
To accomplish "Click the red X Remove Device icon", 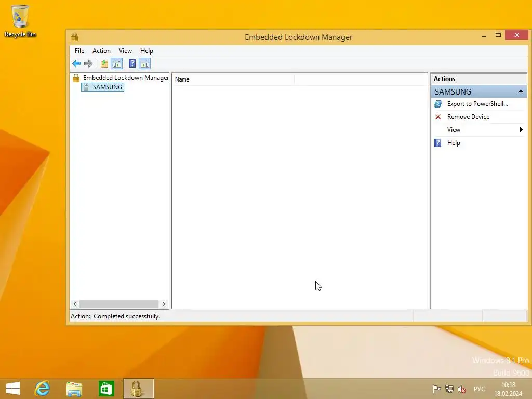I will [438, 117].
